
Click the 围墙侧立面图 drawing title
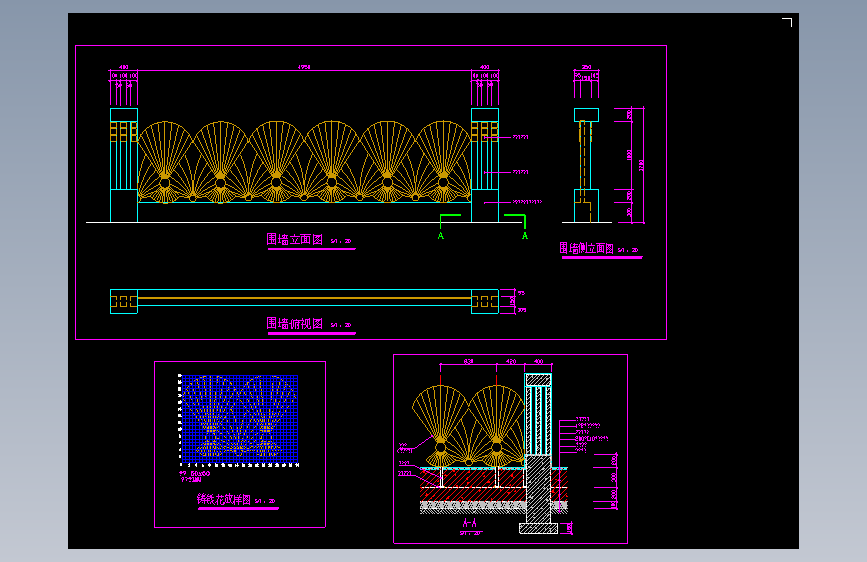click(x=586, y=248)
